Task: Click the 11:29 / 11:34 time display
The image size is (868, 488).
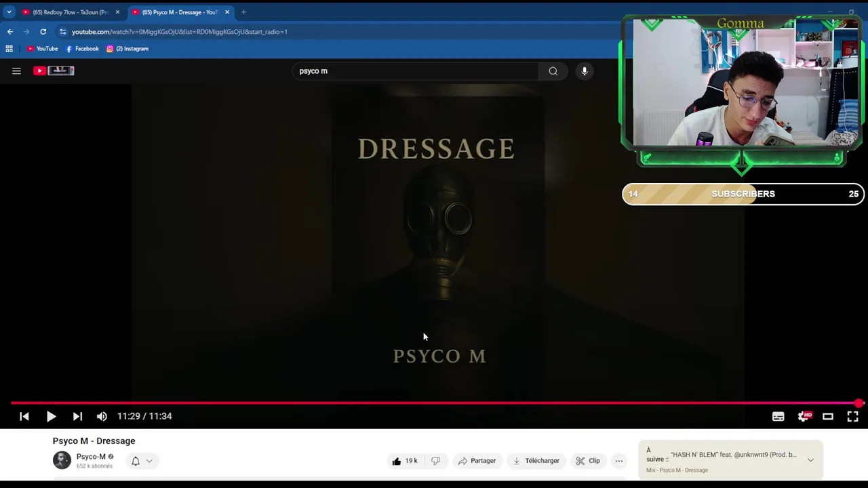Action: (x=144, y=416)
